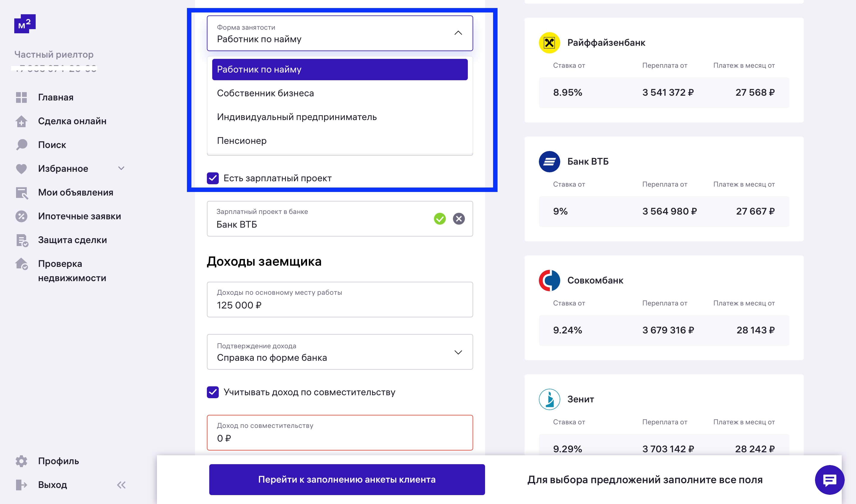
Task: Pick Индивидуальный предприниматель option
Action: pos(297,117)
